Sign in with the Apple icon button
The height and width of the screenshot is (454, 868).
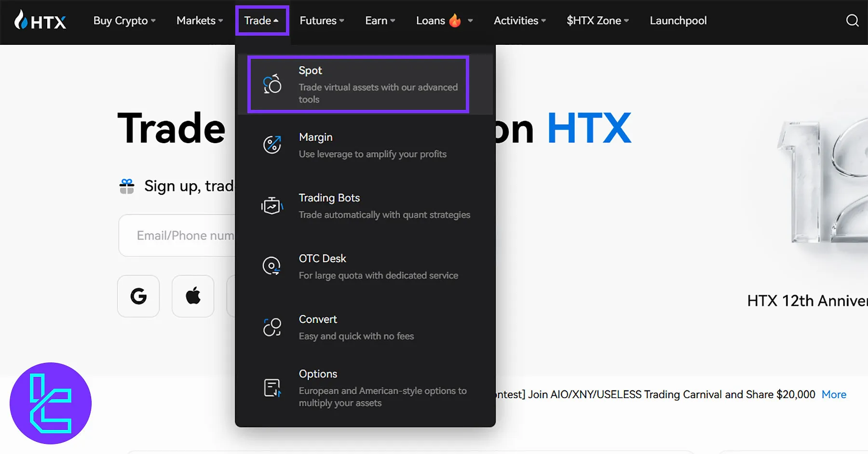(193, 296)
